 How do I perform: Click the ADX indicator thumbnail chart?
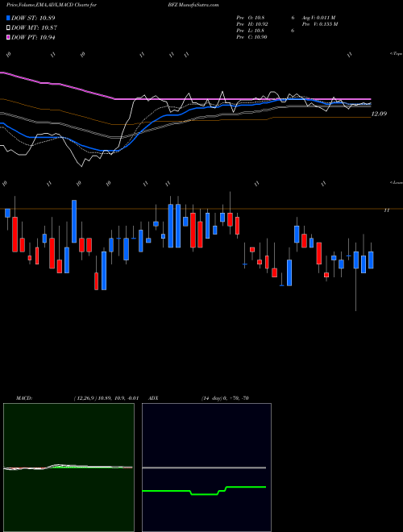(x=206, y=468)
